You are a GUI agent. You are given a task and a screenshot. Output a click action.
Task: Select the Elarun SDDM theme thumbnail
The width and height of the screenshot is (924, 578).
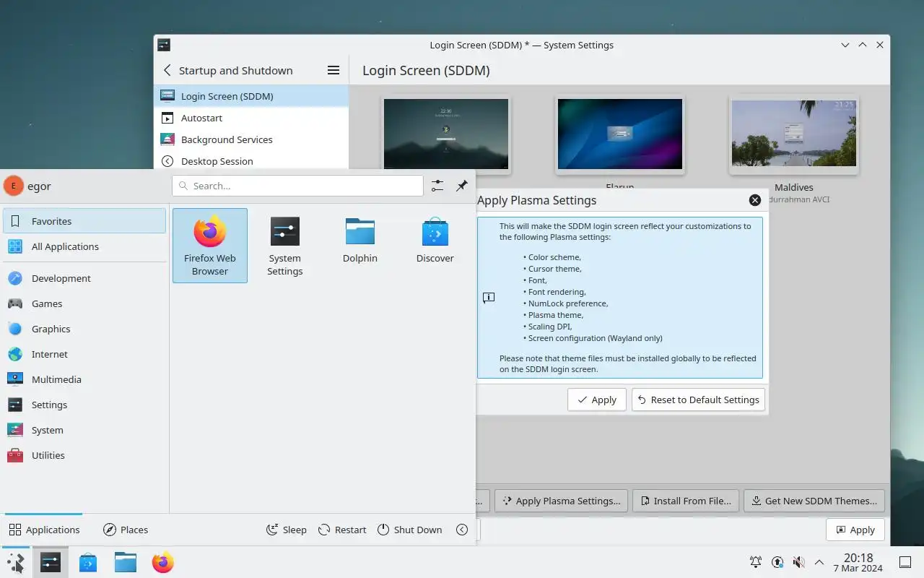(x=619, y=134)
